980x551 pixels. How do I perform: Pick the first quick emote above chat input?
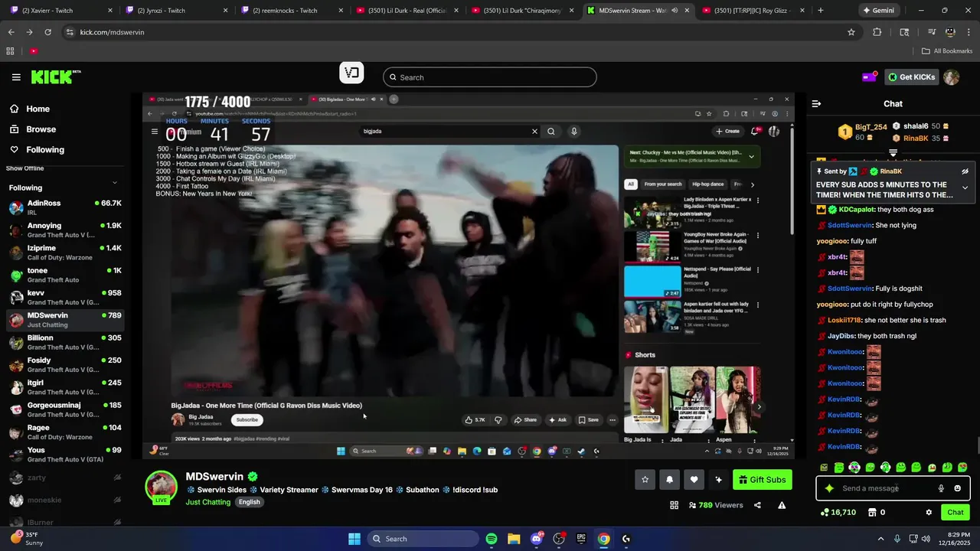click(824, 467)
